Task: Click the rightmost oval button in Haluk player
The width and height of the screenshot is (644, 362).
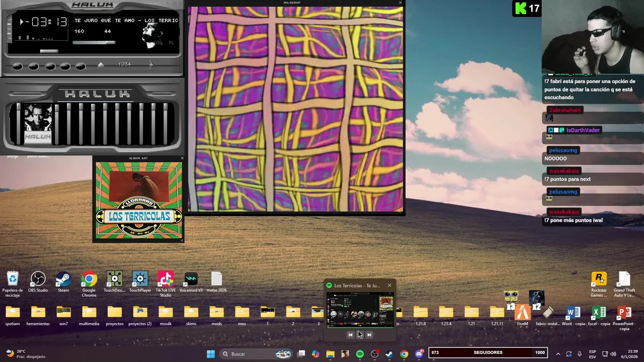Action: click(x=80, y=66)
